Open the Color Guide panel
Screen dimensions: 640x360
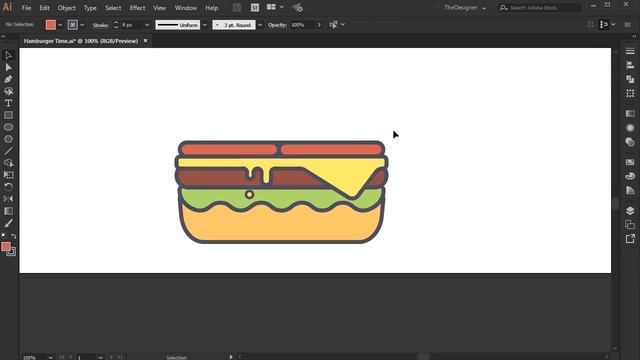point(630,190)
